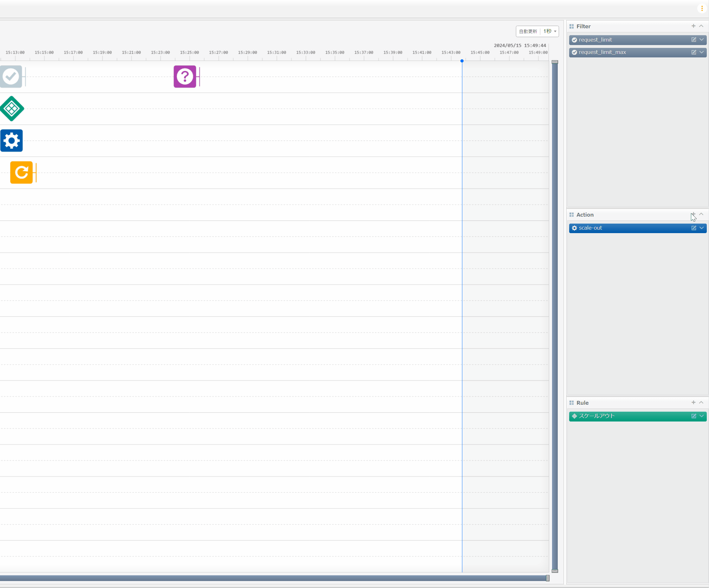
Task: Add a new filter with plus icon
Action: 693,26
